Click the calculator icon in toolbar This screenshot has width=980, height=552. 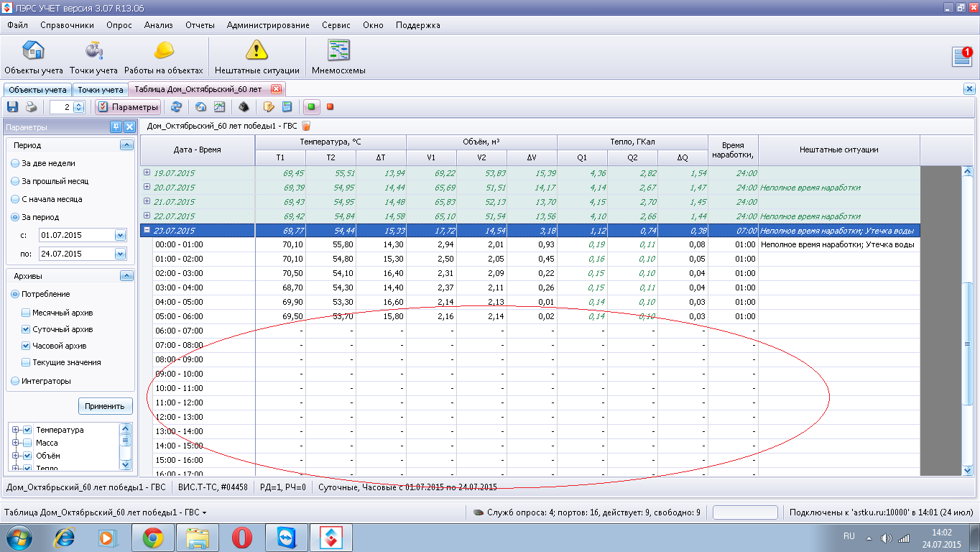pyautogui.click(x=287, y=107)
